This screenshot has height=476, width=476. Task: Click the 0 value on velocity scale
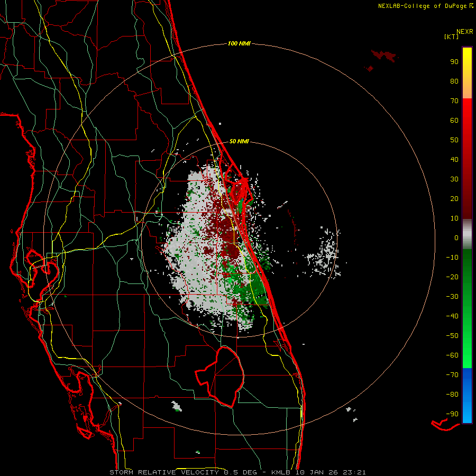pos(456,237)
